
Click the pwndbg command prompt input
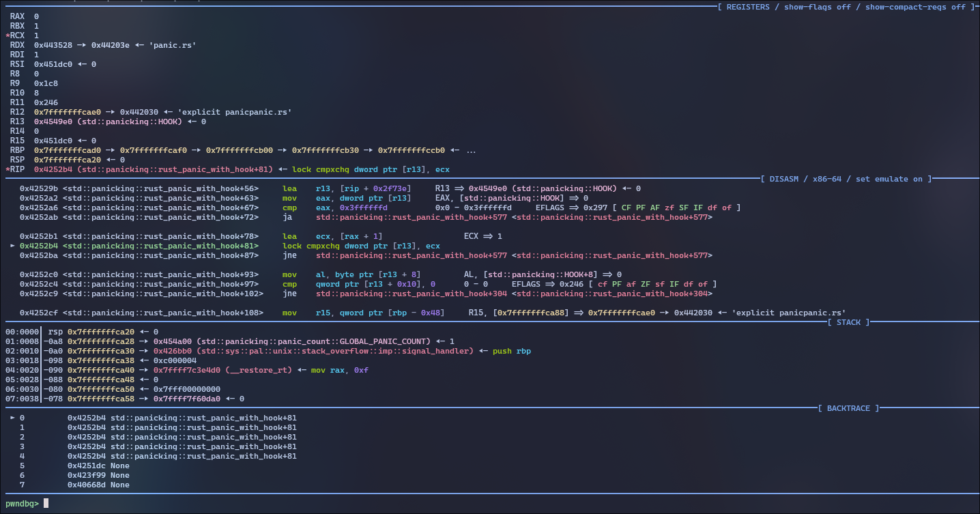tap(46, 503)
